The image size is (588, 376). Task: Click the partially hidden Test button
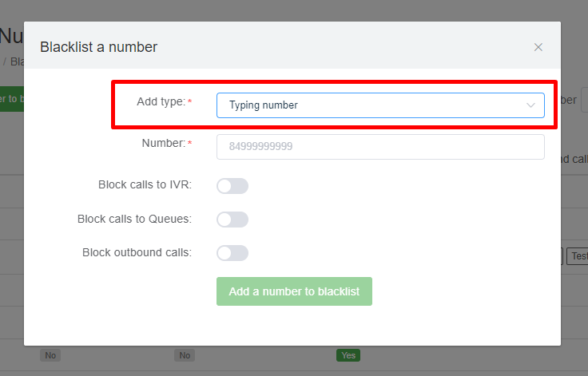click(x=577, y=256)
